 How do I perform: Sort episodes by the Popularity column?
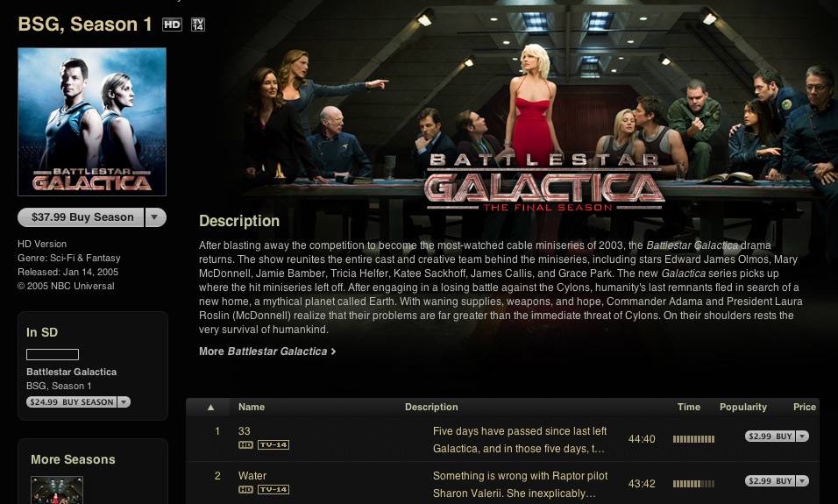click(742, 407)
